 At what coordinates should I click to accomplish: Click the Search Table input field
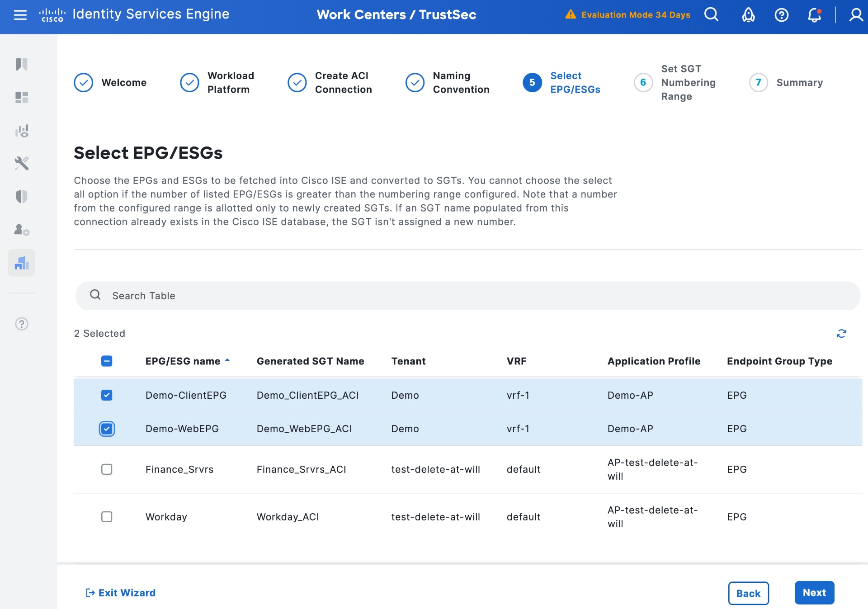click(316, 296)
